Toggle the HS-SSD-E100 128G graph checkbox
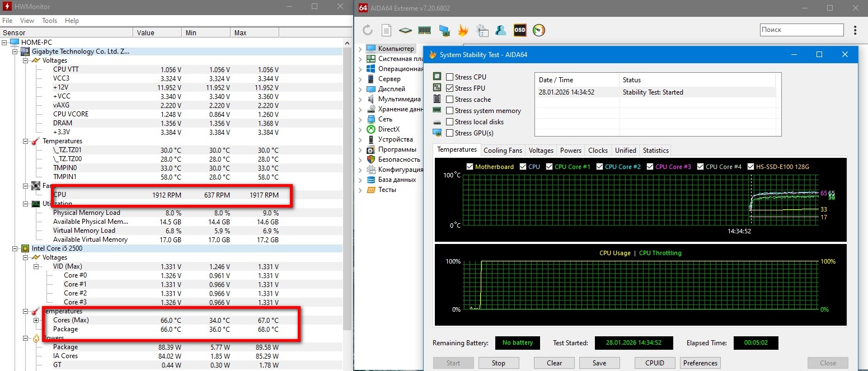This screenshot has height=371, width=868. coord(750,167)
